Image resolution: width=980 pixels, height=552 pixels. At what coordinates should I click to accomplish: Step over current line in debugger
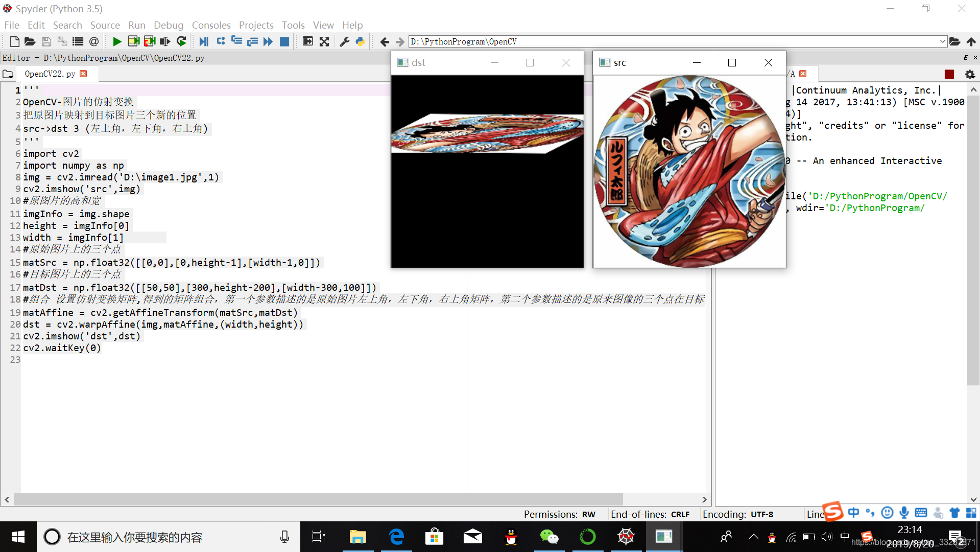[x=221, y=41]
